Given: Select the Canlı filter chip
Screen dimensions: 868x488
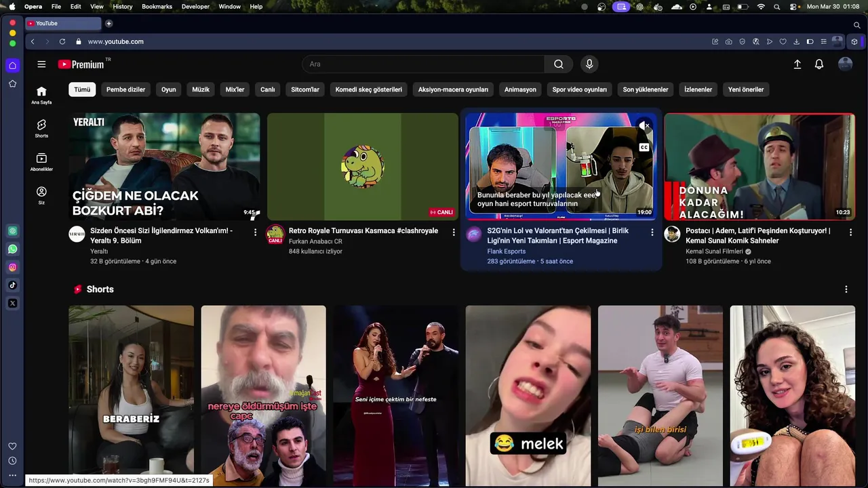Looking at the screenshot, I should click(x=268, y=89).
